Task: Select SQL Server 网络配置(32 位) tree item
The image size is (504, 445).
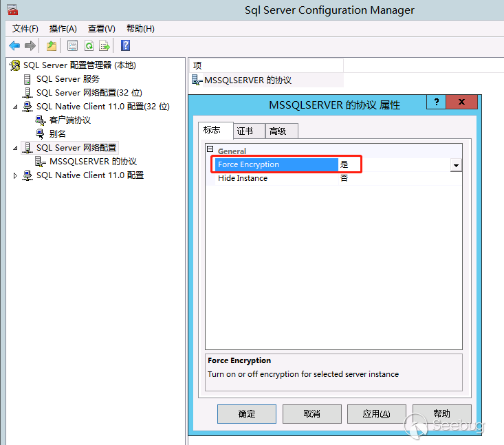Action: (89, 93)
